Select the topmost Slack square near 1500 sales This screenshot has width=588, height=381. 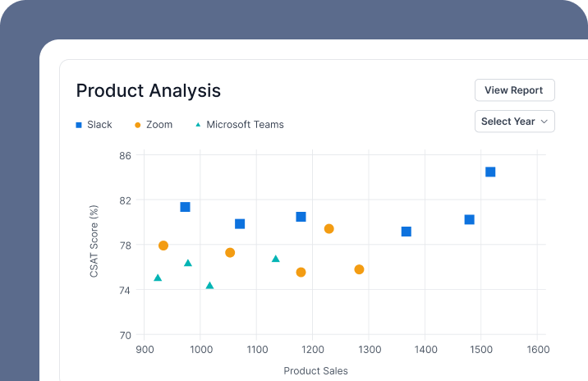[490, 172]
